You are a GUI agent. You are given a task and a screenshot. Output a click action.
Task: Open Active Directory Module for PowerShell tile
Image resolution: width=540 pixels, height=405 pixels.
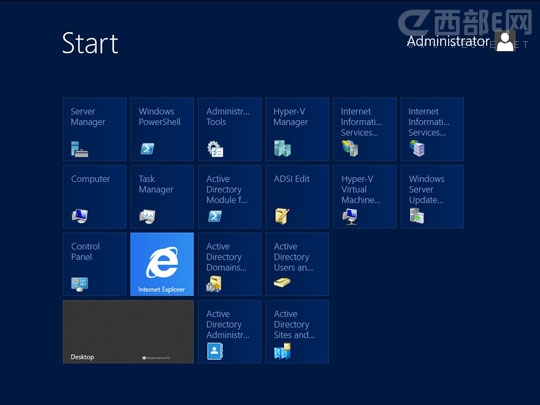[x=229, y=197]
